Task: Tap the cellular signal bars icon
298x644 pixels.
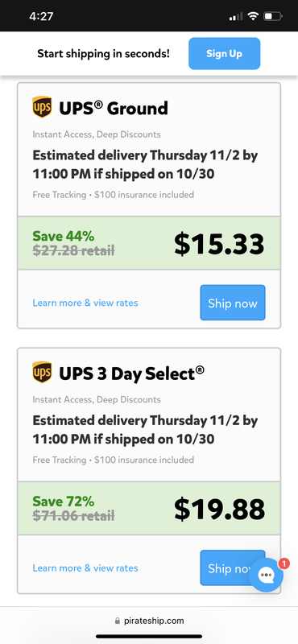Action: coord(236,17)
